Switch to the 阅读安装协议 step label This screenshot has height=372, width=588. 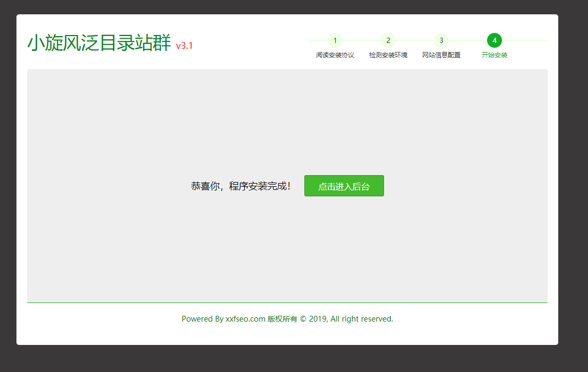click(x=335, y=55)
